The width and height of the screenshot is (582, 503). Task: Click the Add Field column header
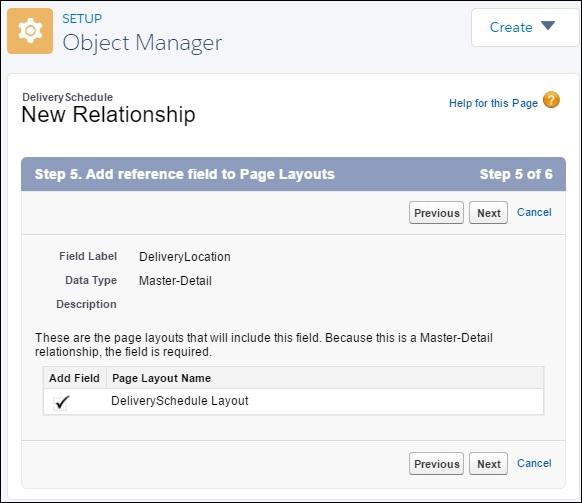pyautogui.click(x=74, y=378)
